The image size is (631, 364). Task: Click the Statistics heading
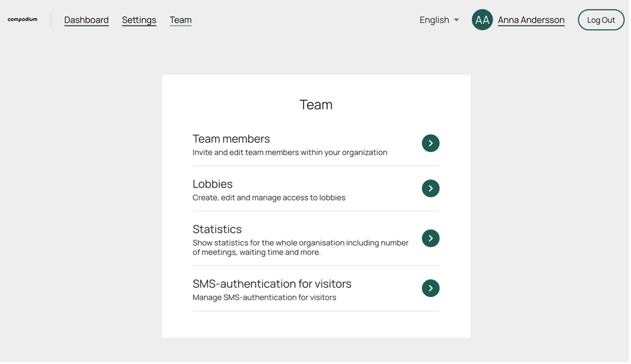[217, 229]
